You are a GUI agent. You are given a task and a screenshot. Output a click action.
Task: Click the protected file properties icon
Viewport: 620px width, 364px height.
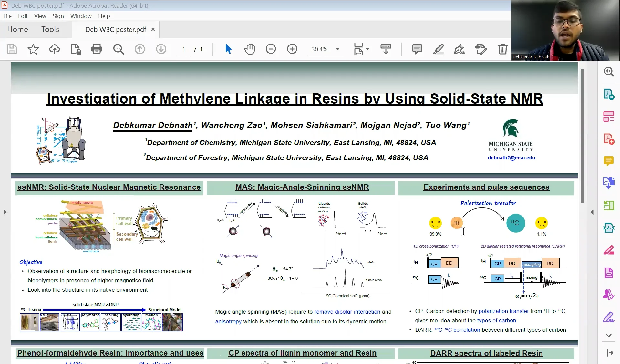click(76, 49)
